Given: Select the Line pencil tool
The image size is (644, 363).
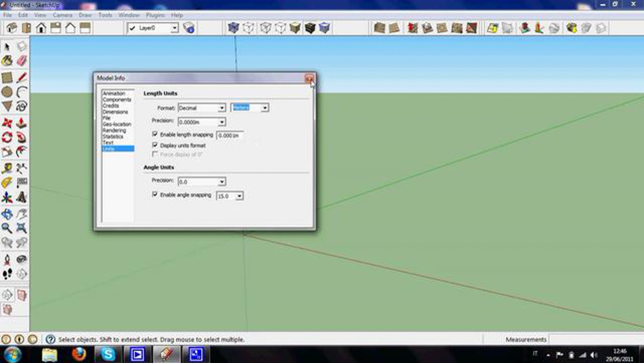Looking at the screenshot, I should click(x=22, y=77).
